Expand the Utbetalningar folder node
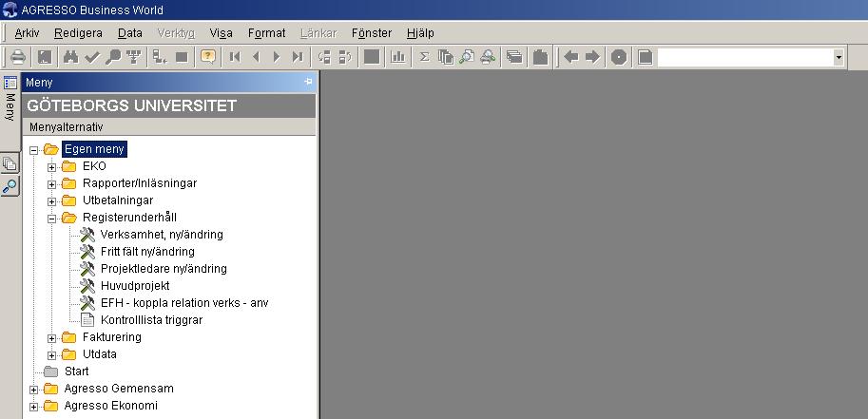 click(51, 201)
